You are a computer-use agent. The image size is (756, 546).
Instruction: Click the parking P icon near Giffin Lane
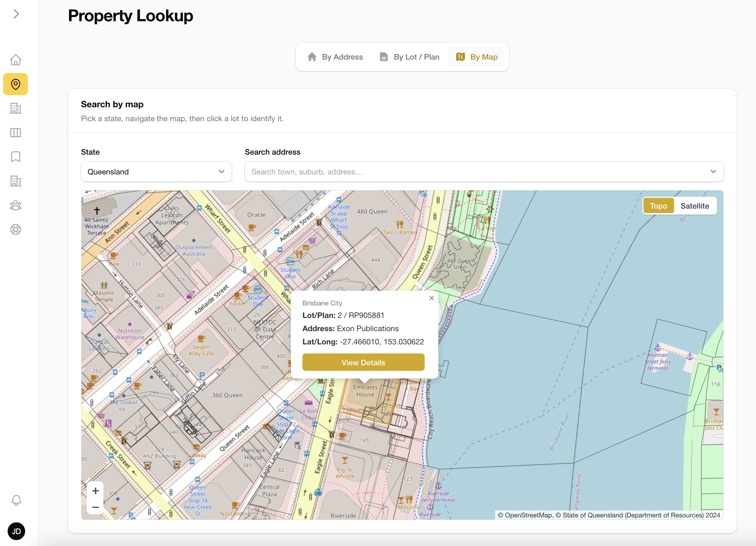(202, 375)
